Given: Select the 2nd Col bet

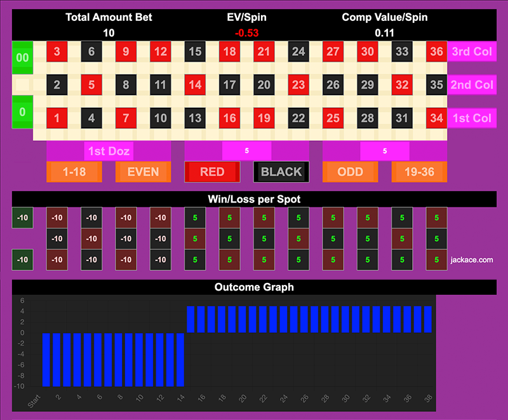Looking at the screenshot, I should tap(472, 84).
